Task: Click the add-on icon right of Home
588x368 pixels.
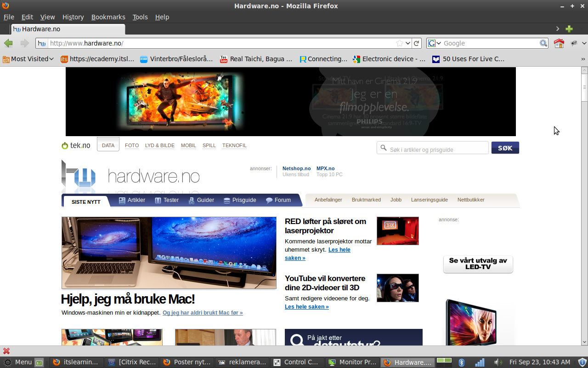Action: 574,43
